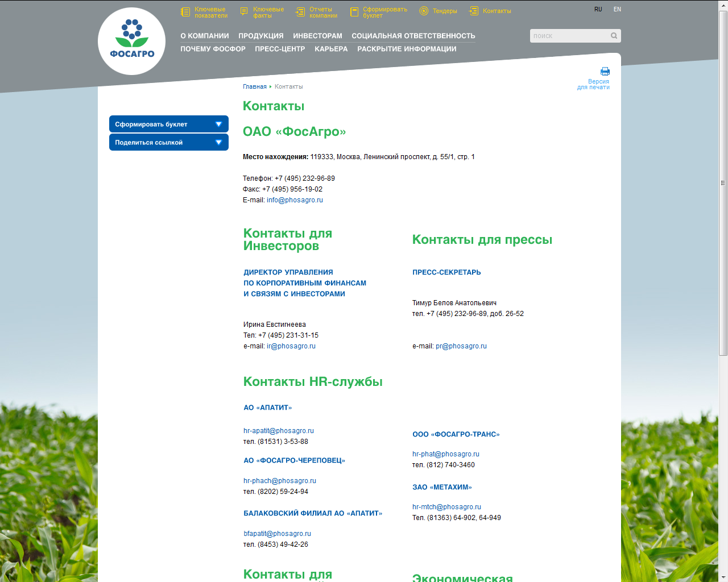
Task: Click the Сформировать буклет sidebar button
Action: point(169,124)
